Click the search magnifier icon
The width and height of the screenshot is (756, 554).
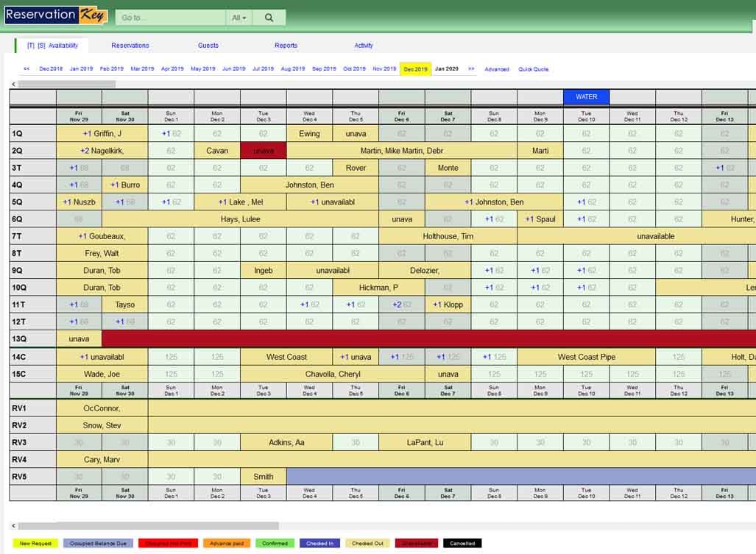269,17
